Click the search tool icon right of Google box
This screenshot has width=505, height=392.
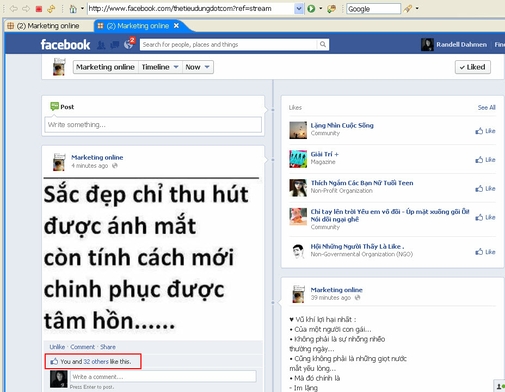point(408,9)
